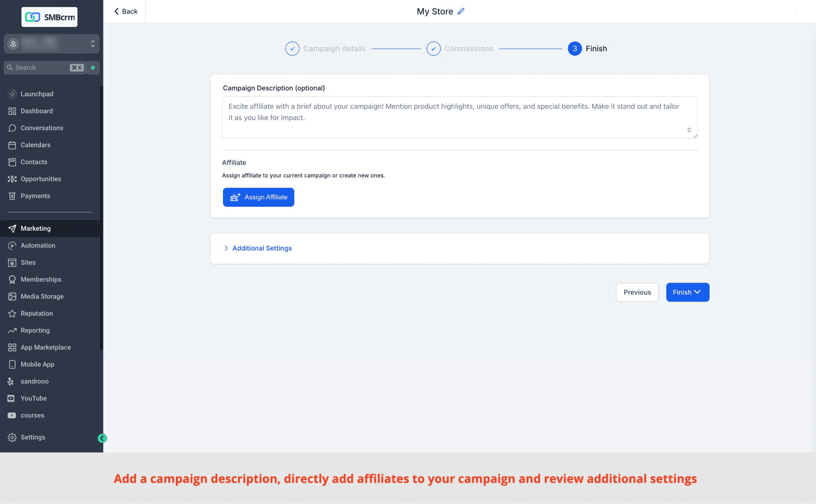Go to Commissions step
816x504 pixels.
[x=460, y=49]
